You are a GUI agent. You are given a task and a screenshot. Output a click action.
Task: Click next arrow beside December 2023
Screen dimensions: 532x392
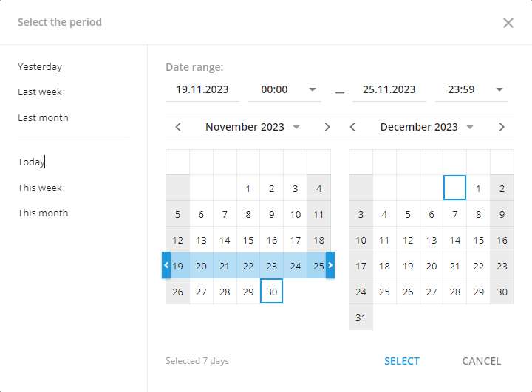tap(502, 127)
